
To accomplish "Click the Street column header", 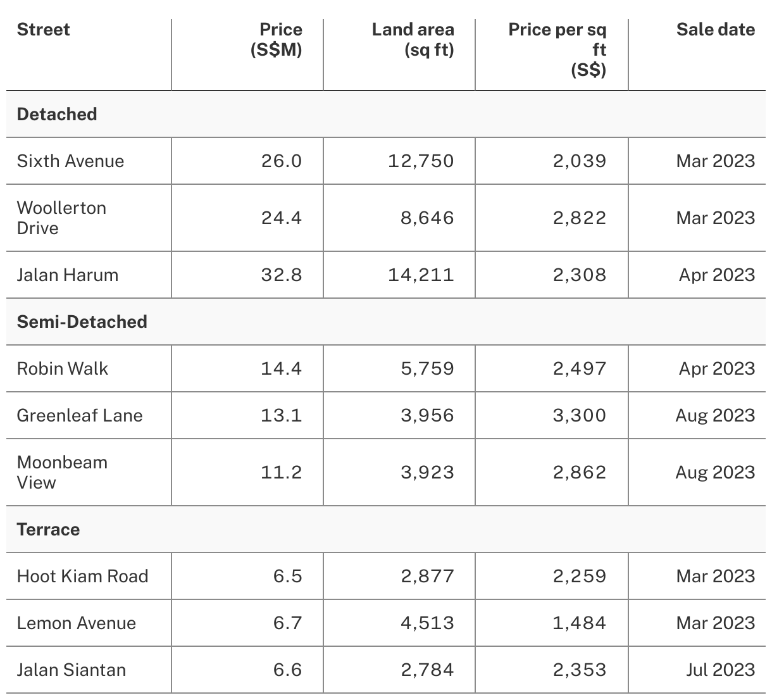I will click(x=44, y=30).
